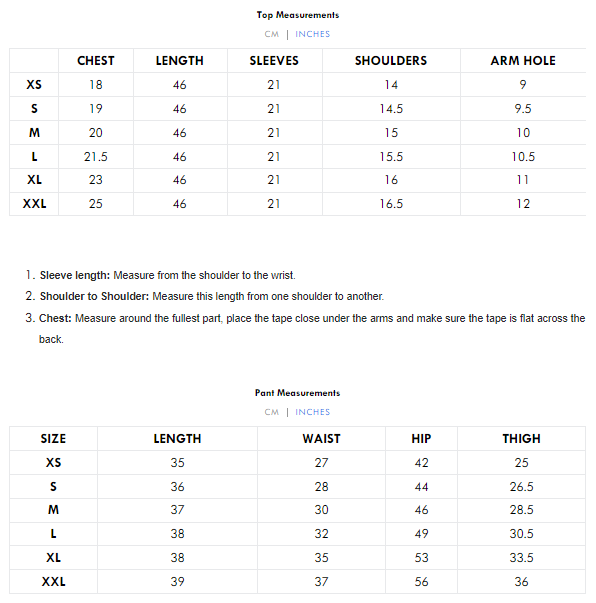The height and width of the screenshot is (603, 596).
Task: Click the SIZE header in pant table
Action: [x=53, y=439]
